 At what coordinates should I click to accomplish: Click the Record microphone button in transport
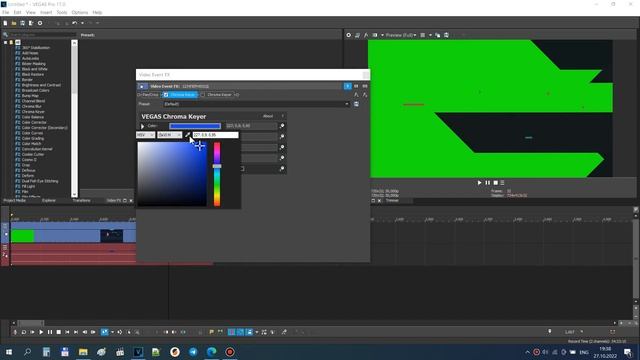click(x=15, y=332)
